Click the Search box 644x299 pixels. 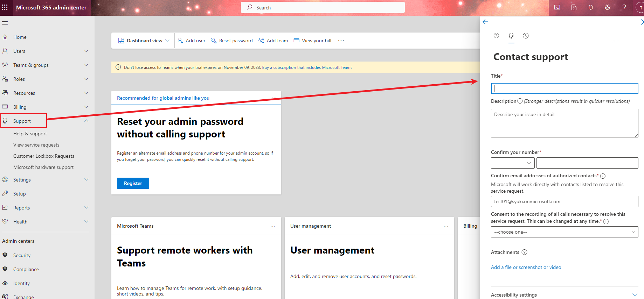point(323,7)
